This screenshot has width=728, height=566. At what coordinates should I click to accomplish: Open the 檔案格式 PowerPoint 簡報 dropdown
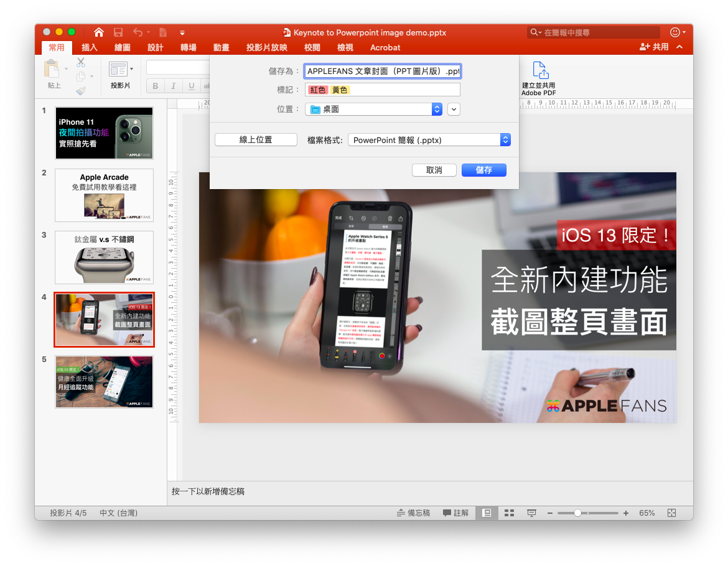(x=429, y=140)
